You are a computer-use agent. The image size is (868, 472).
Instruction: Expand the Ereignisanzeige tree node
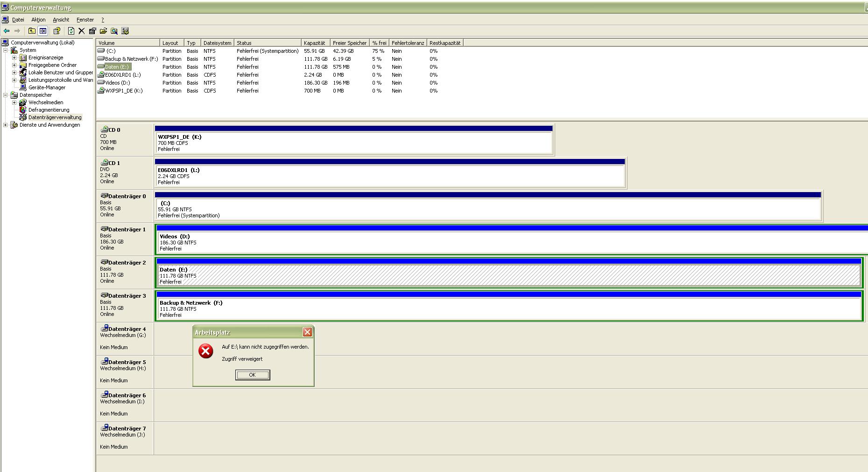pos(14,58)
